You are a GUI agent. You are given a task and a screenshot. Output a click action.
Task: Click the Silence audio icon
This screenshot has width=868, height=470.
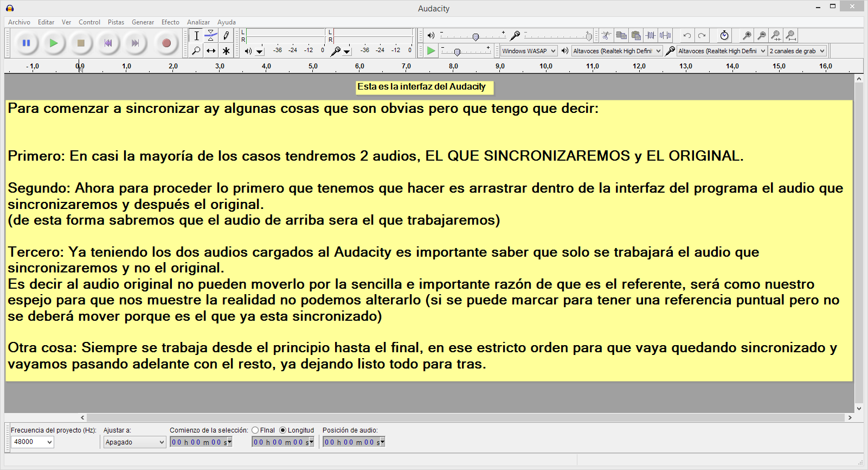665,35
